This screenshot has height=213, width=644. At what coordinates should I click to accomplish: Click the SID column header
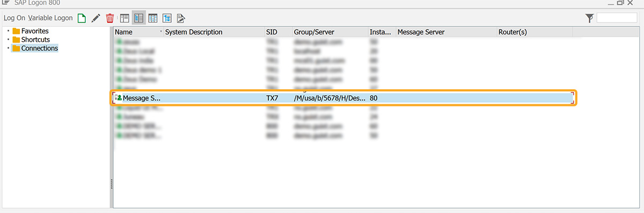coord(278,32)
